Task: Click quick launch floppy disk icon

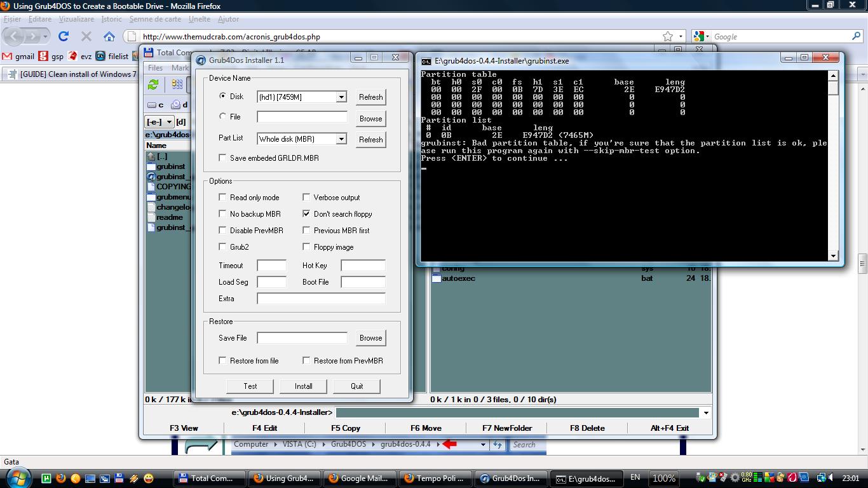Action: 119,478
